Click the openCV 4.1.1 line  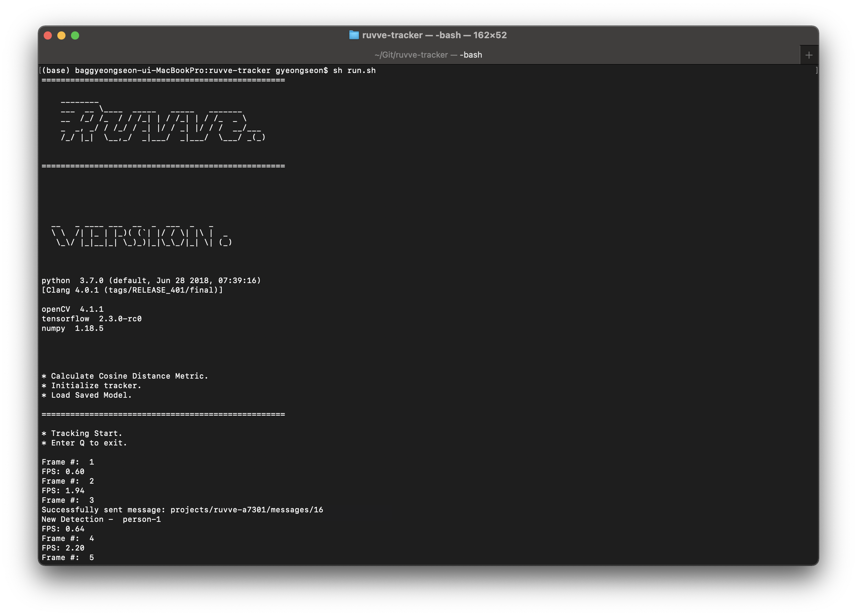click(73, 309)
